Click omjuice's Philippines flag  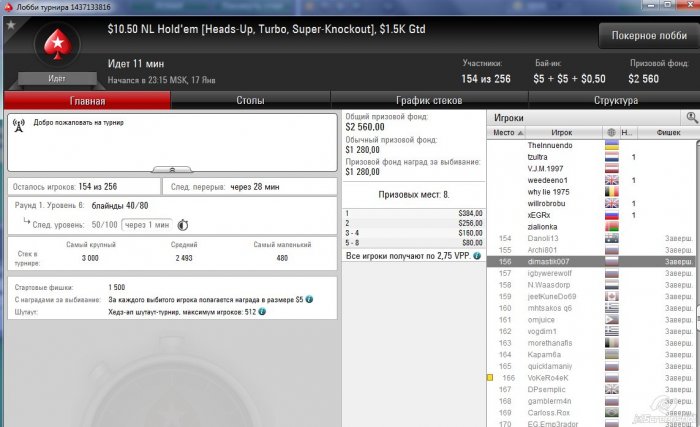coord(612,319)
